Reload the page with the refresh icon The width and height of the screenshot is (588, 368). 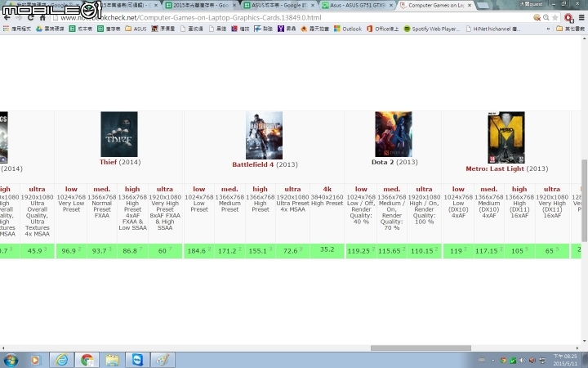[x=31, y=18]
